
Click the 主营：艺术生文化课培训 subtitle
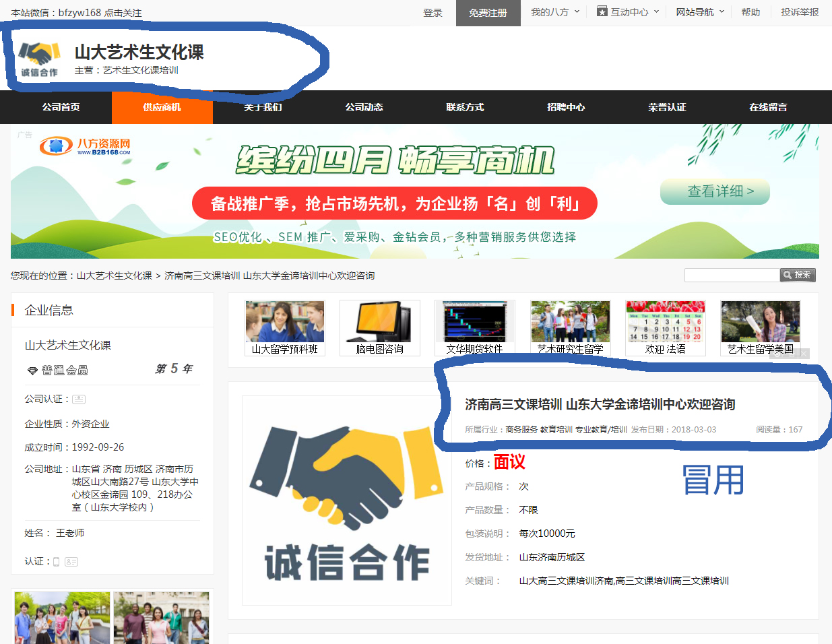tap(127, 70)
